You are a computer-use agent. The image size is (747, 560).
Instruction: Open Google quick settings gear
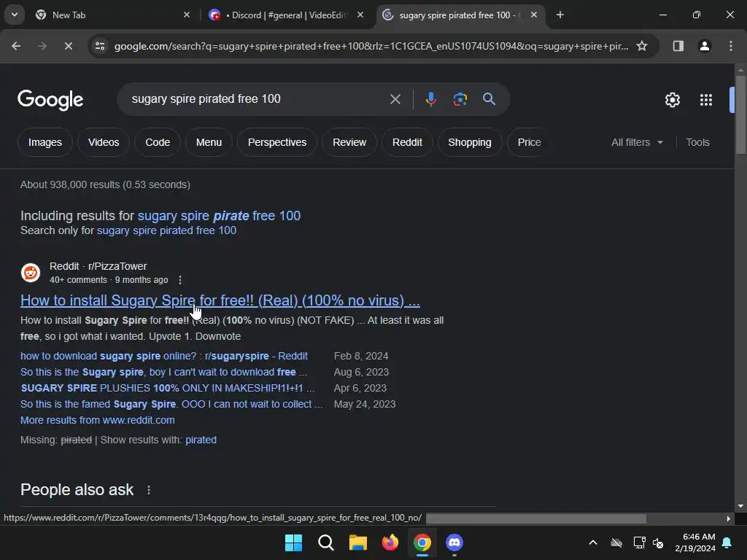click(x=672, y=100)
